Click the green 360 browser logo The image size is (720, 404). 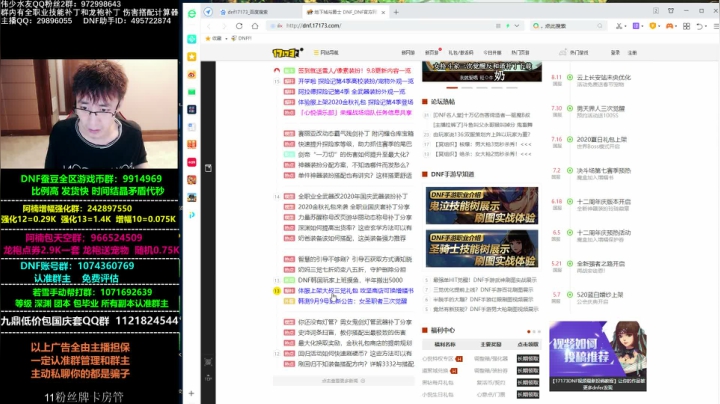pos(192,14)
